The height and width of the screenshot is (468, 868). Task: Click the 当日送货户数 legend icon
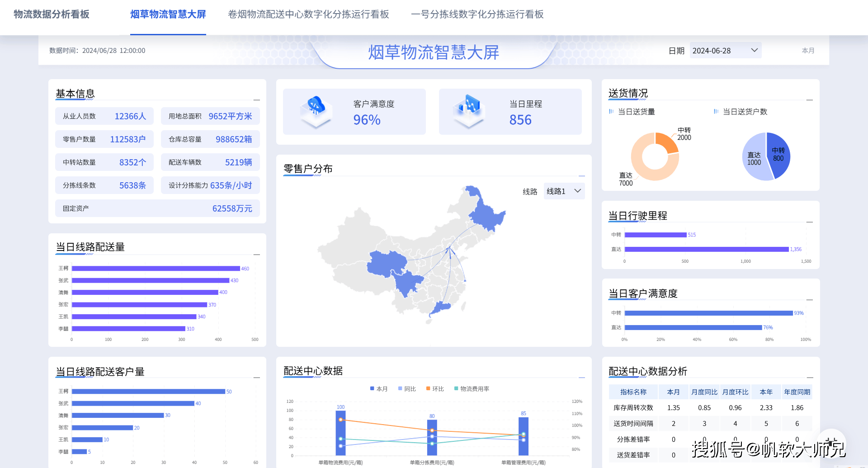(x=716, y=111)
